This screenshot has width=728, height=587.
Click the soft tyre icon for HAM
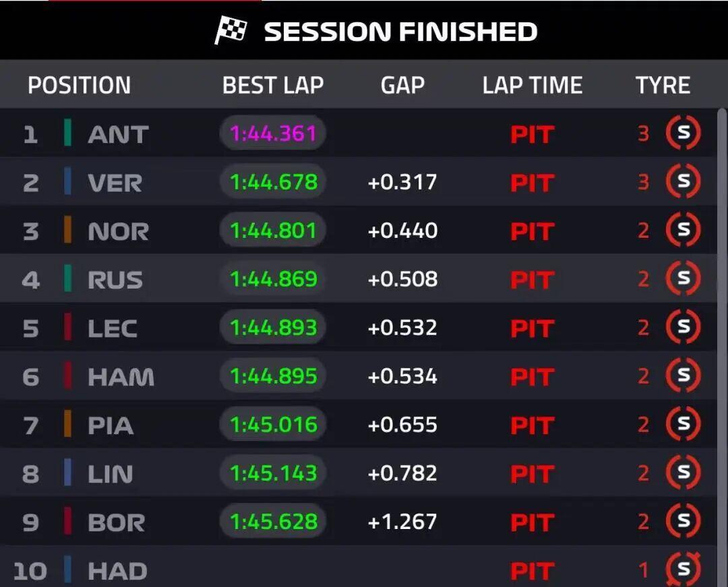[683, 375]
